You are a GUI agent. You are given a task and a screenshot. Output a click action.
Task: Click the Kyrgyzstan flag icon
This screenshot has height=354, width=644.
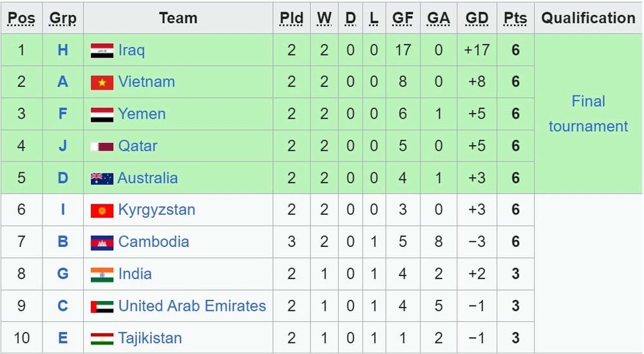click(x=102, y=211)
